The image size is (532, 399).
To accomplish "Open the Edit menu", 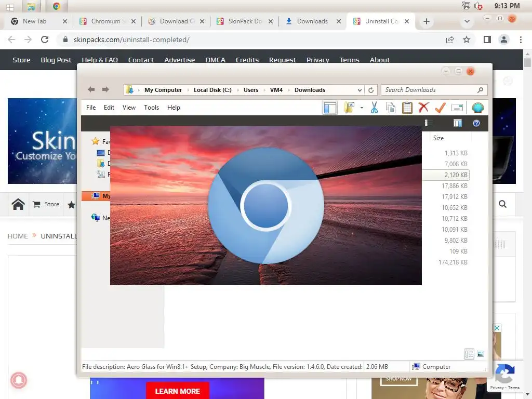I will pos(109,108).
